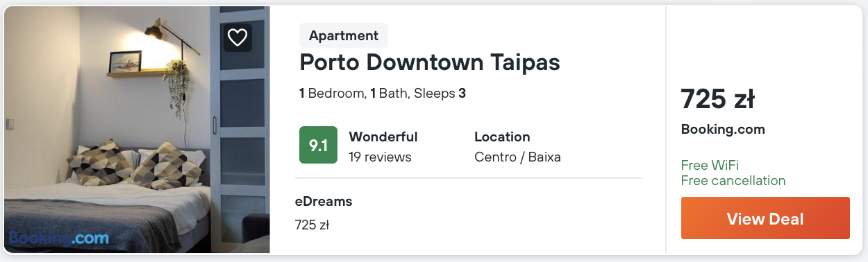Select the eDreams 725 zł price

pyautogui.click(x=312, y=225)
